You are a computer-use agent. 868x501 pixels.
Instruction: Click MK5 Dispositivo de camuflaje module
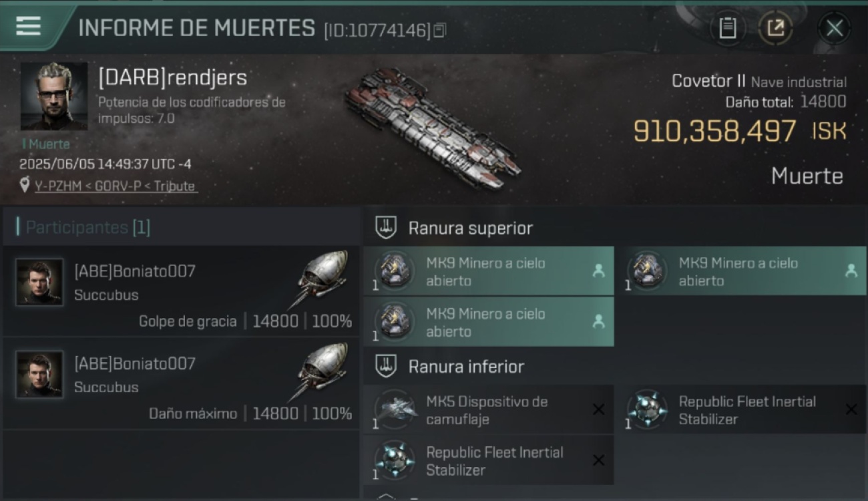pos(489,409)
